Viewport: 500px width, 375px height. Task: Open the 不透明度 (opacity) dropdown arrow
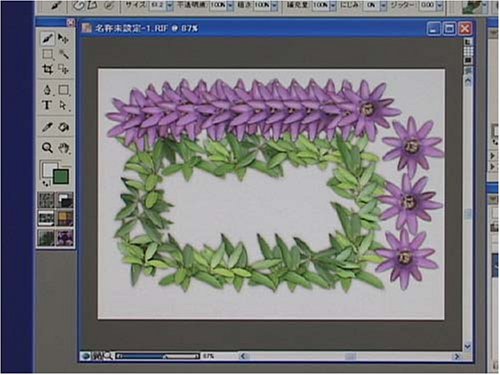click(x=230, y=6)
